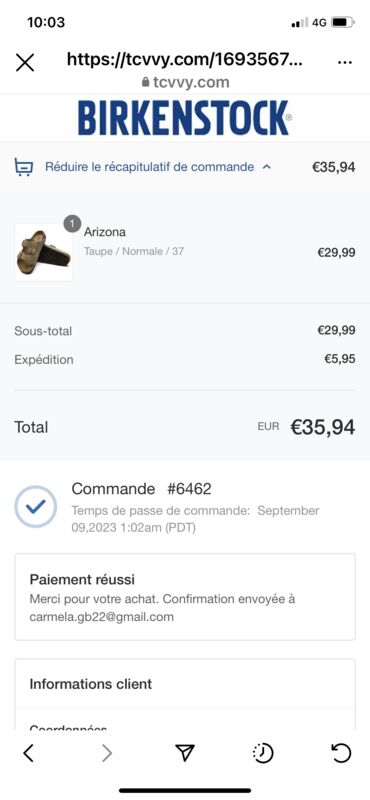
Task: Share the page with the paper plane icon
Action: [185, 753]
